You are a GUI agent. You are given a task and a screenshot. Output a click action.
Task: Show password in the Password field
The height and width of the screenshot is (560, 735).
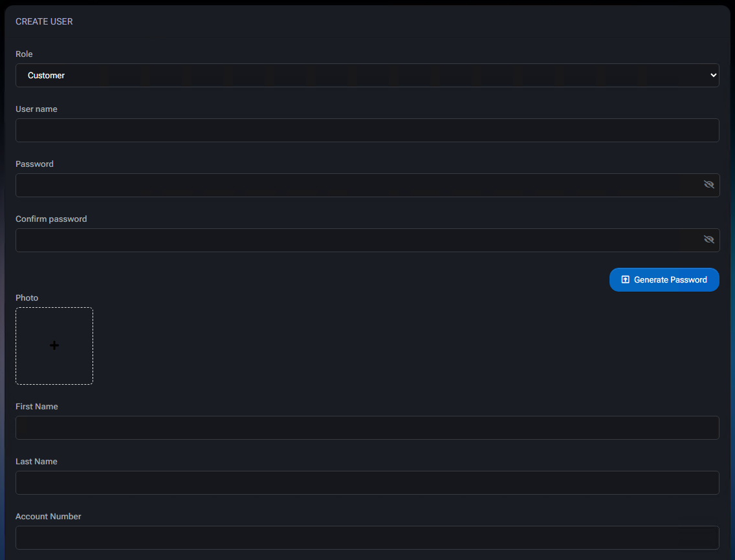click(708, 185)
